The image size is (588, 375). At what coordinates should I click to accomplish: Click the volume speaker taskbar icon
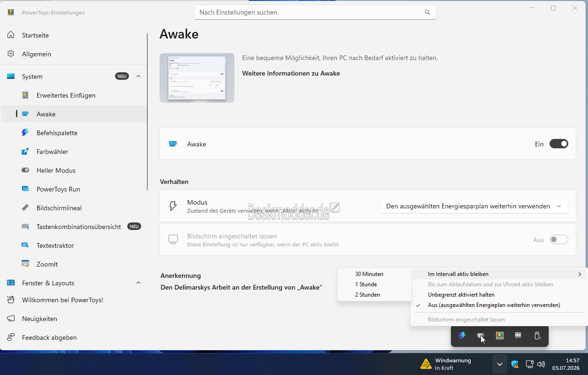[541, 364]
